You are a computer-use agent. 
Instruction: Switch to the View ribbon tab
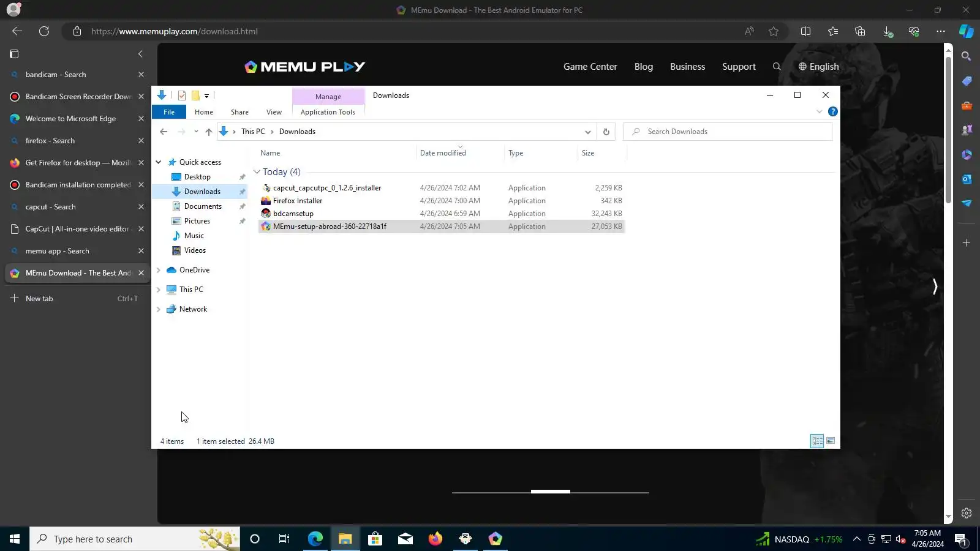(274, 112)
